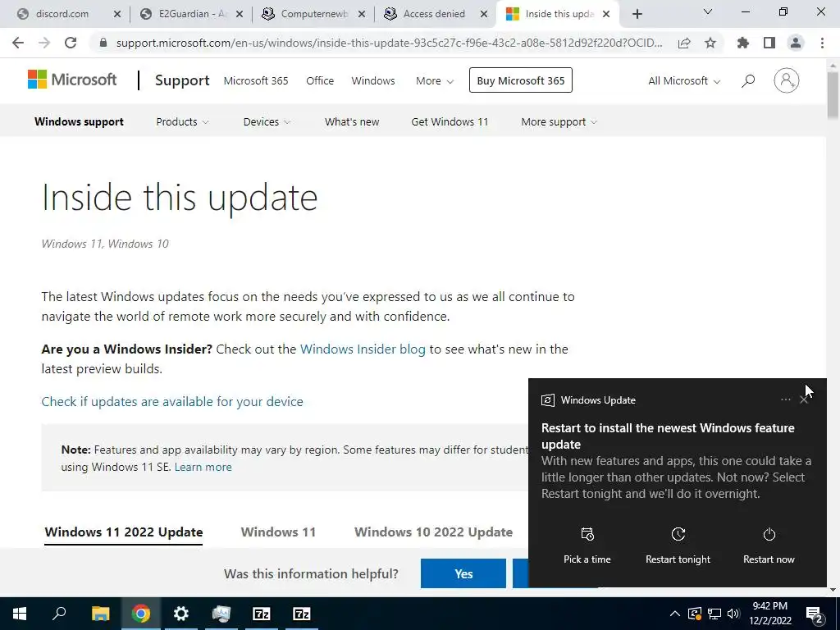Open the tab search chevron
The height and width of the screenshot is (630, 840).
[x=708, y=11]
